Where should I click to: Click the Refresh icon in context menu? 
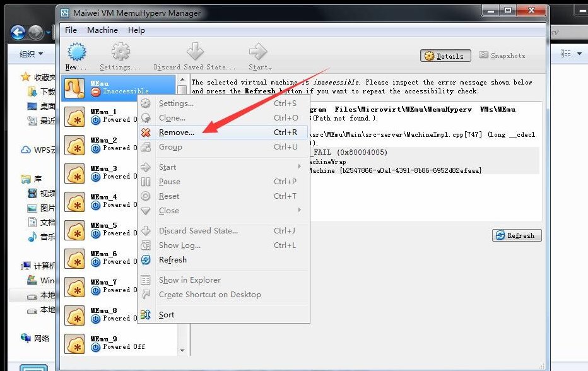point(146,259)
